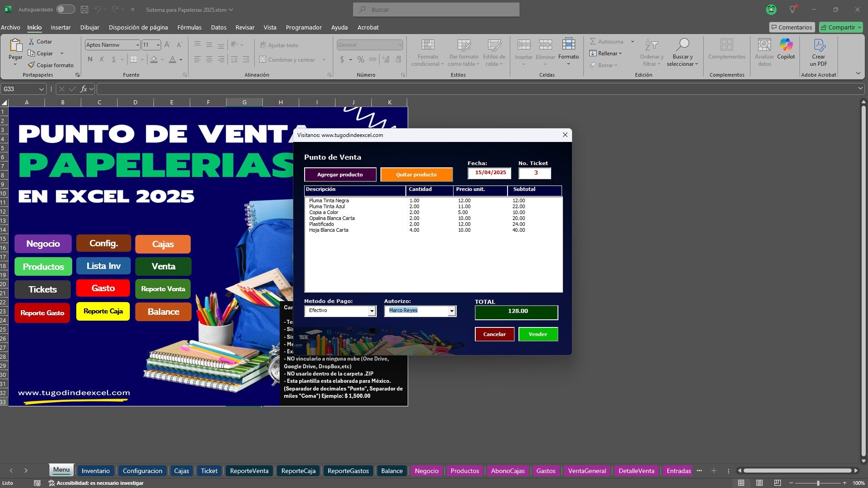Select the Opalina Blanca Carta row
868x488 pixels.
point(433,218)
